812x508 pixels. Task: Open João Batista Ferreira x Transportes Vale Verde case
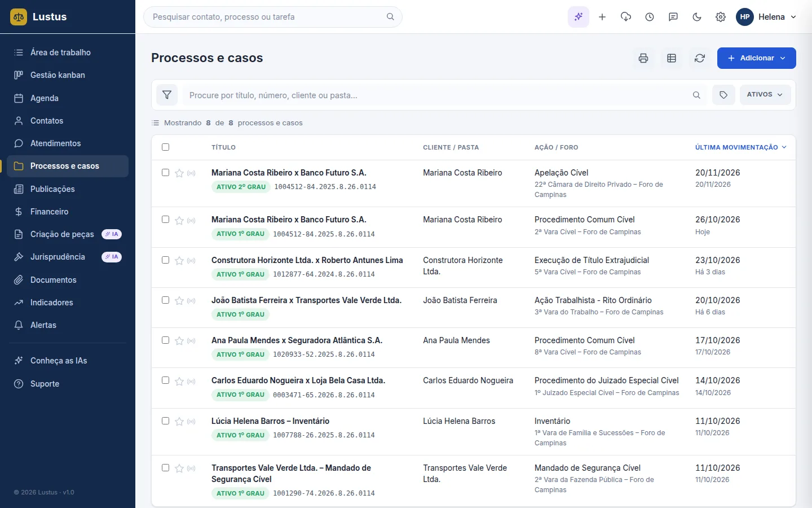click(x=306, y=300)
